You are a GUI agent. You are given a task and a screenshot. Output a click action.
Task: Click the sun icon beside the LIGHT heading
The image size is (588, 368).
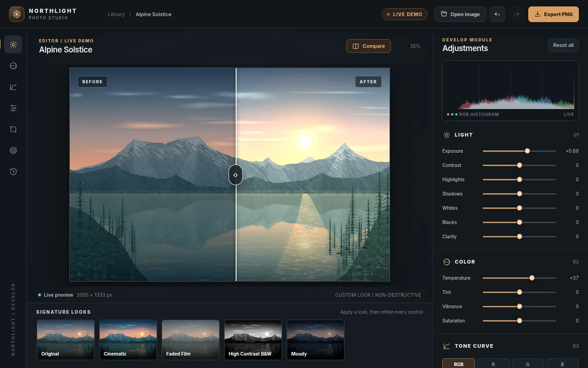point(447,135)
